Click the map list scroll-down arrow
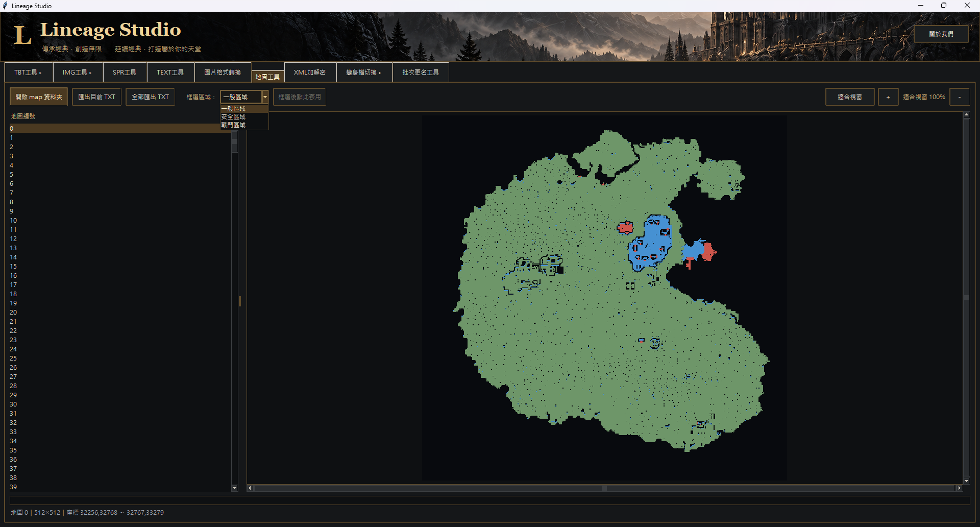980x527 pixels. click(234, 488)
